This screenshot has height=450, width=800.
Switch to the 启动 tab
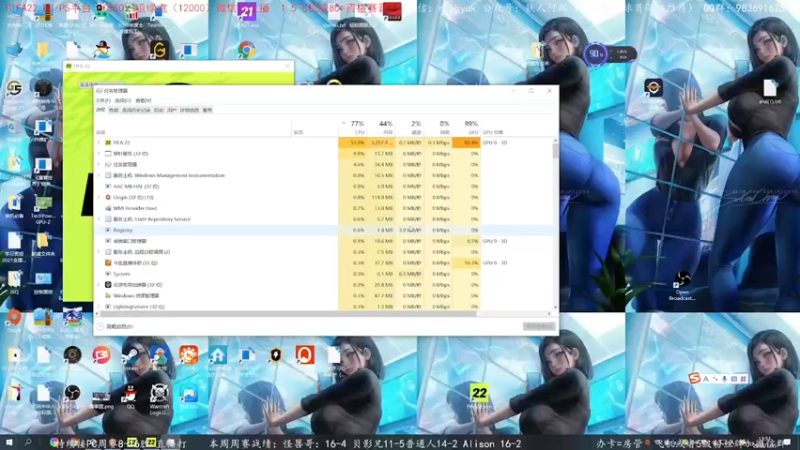159,110
